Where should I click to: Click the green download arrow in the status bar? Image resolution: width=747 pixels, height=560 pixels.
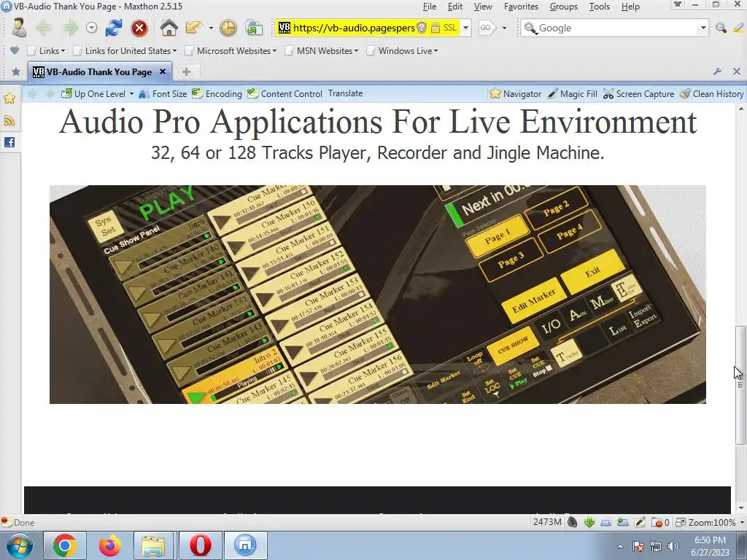click(589, 522)
